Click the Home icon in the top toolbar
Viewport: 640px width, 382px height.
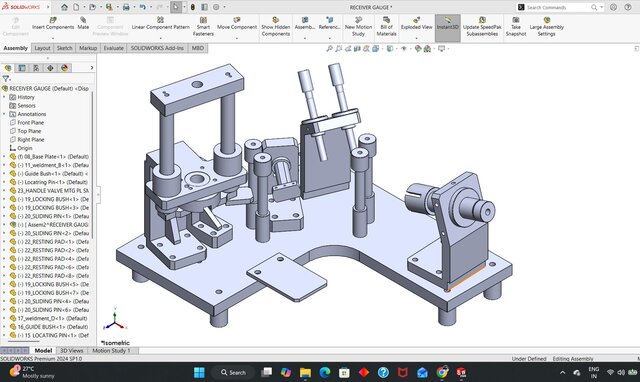[64, 7]
